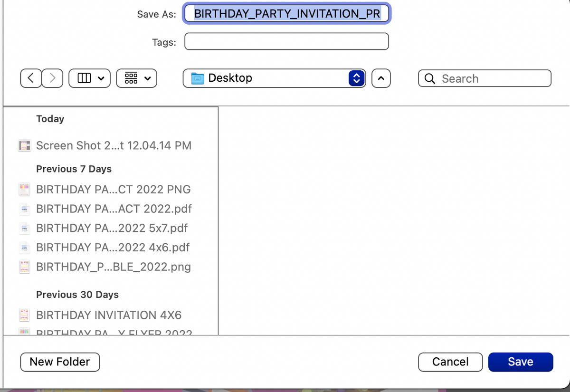
Task: Click the BIRTHDAY PA...CT 2022 PNG file icon
Action: tap(24, 190)
